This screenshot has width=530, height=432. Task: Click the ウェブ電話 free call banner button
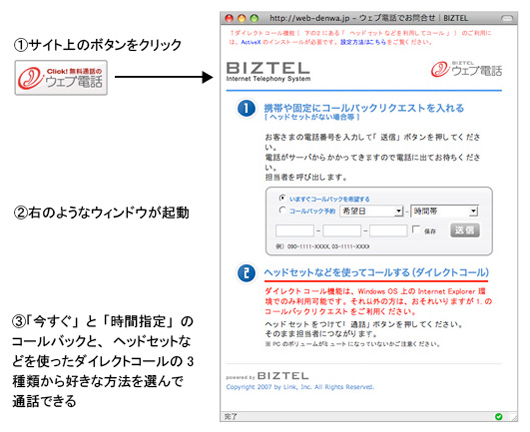click(x=61, y=78)
